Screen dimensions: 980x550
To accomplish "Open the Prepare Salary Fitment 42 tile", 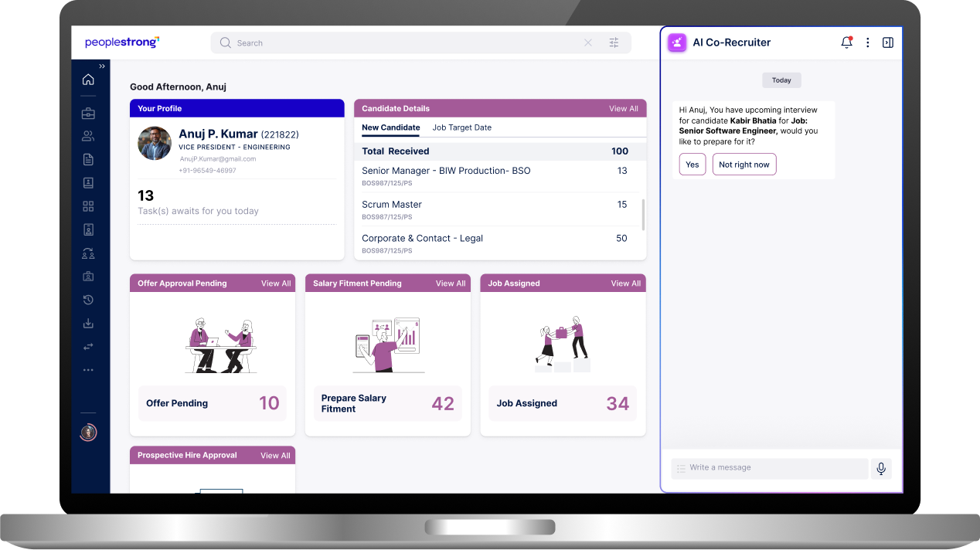I will (388, 403).
